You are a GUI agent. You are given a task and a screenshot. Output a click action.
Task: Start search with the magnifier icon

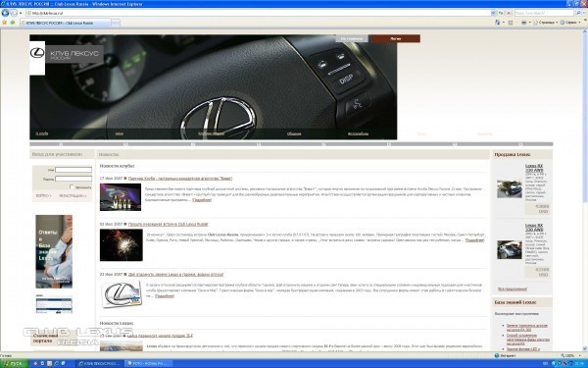pyautogui.click(x=578, y=13)
